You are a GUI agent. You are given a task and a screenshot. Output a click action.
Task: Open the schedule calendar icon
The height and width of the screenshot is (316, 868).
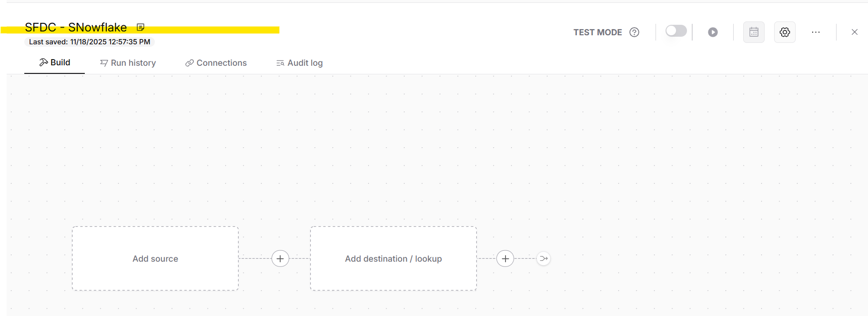(754, 32)
